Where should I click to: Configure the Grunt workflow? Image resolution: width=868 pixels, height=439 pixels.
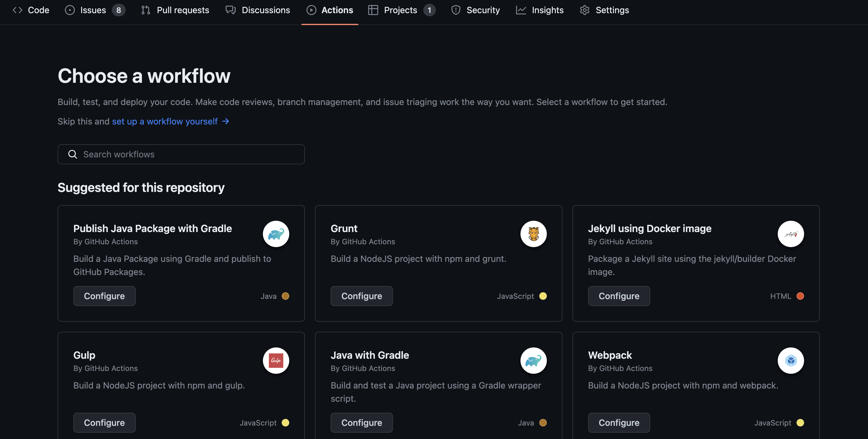361,296
